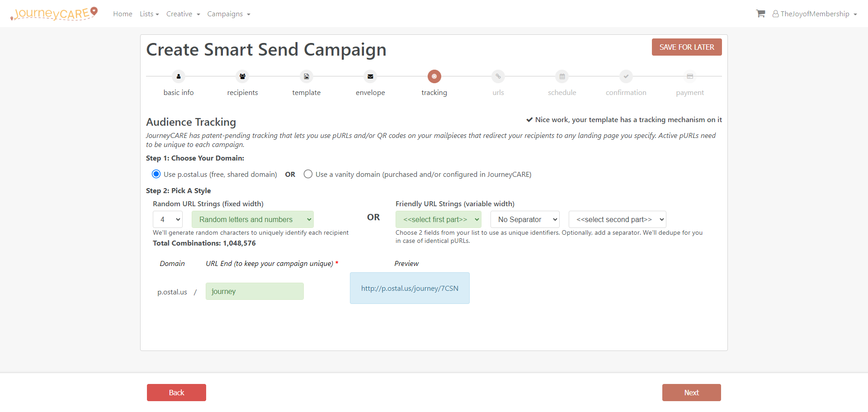This screenshot has width=868, height=412.
Task: Click the URL End text field
Action: pos(255,291)
